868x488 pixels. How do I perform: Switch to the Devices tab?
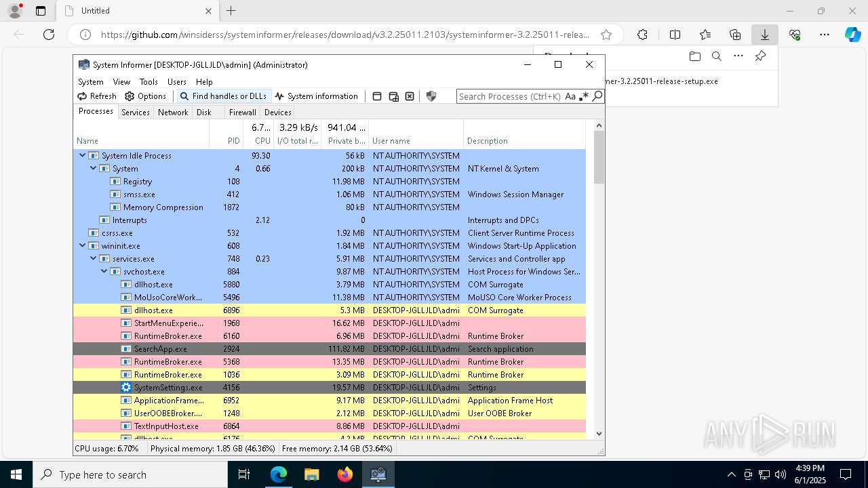point(278,113)
